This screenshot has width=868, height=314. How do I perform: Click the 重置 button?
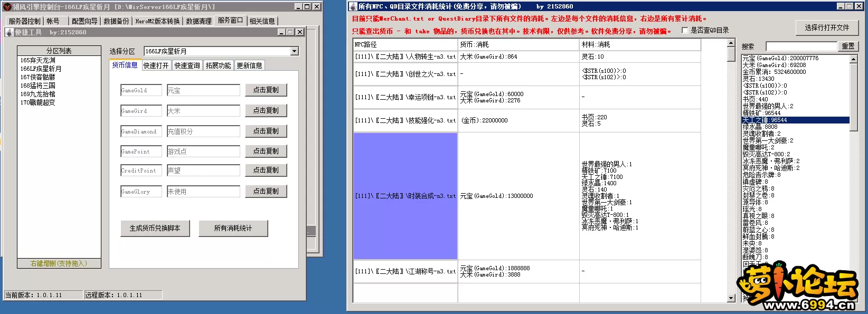point(848,46)
